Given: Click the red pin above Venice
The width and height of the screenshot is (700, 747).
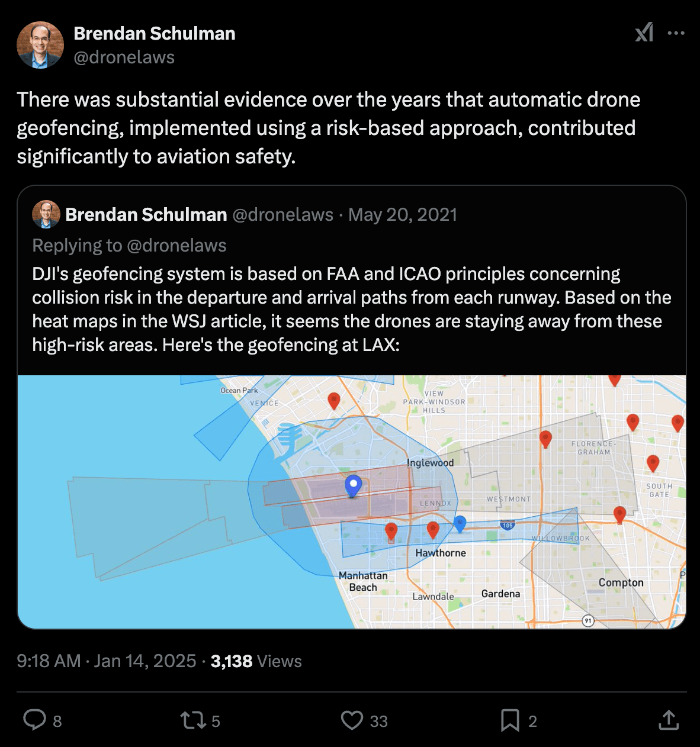Looking at the screenshot, I should (x=334, y=400).
